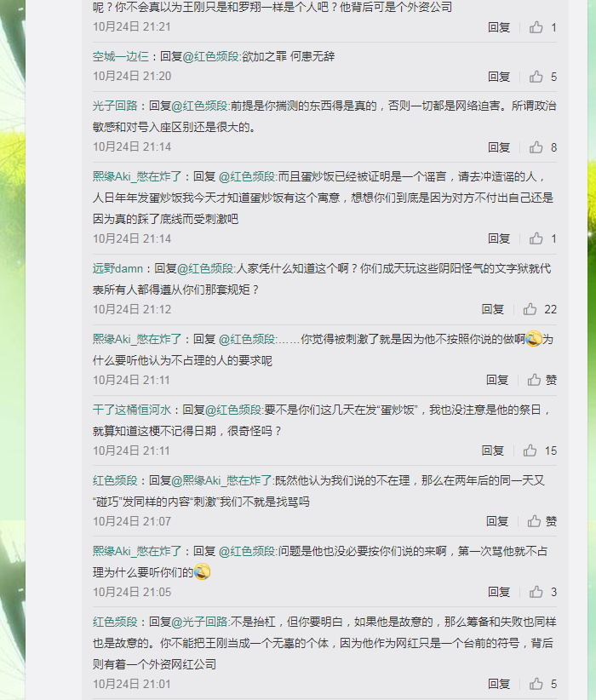Reply to 干了这桶恒河水's comment

(x=493, y=450)
